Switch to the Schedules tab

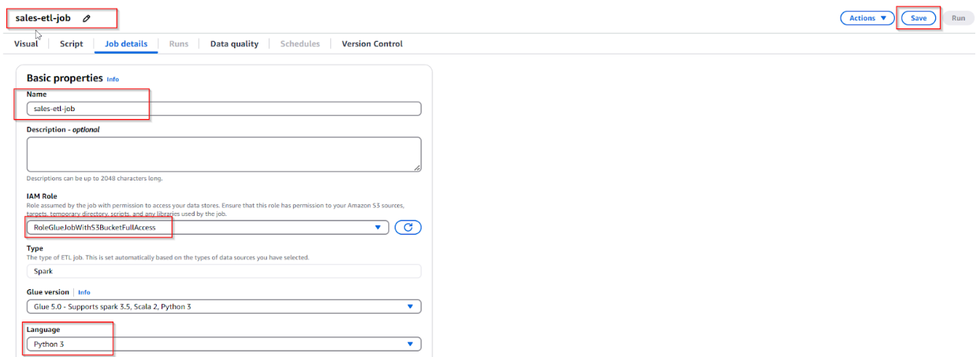pyautogui.click(x=300, y=44)
